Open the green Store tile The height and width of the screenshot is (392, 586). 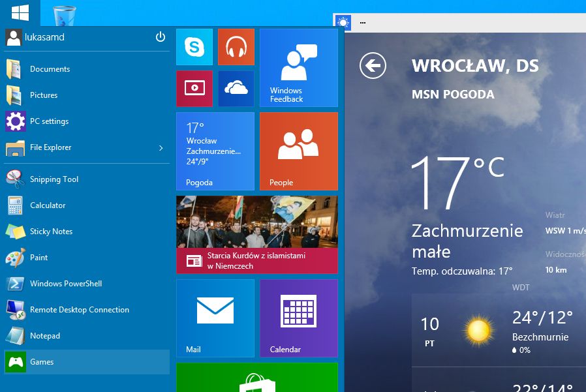257,378
